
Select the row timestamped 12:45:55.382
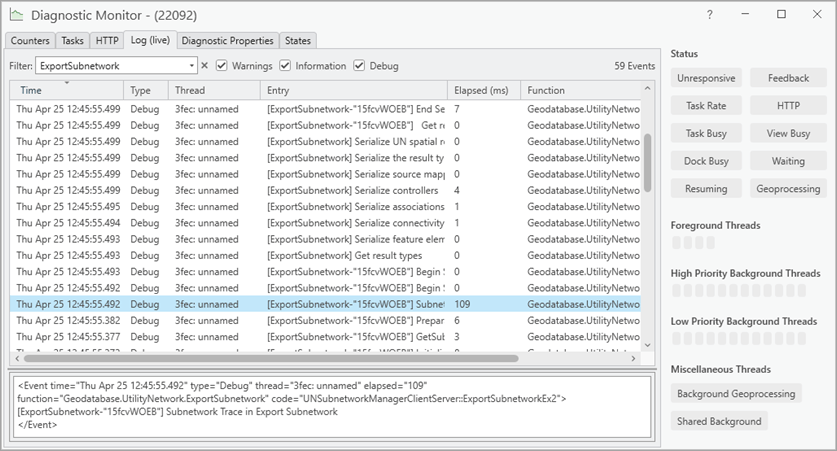325,321
